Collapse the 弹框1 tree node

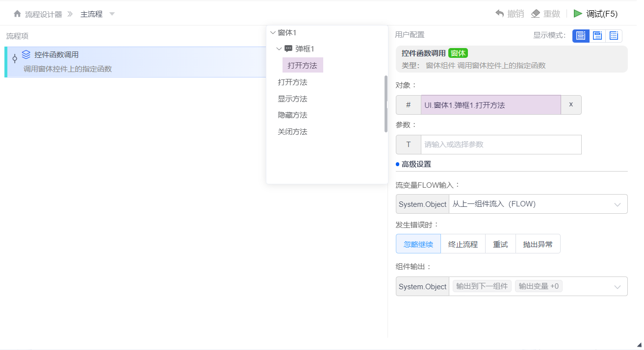pyautogui.click(x=280, y=48)
